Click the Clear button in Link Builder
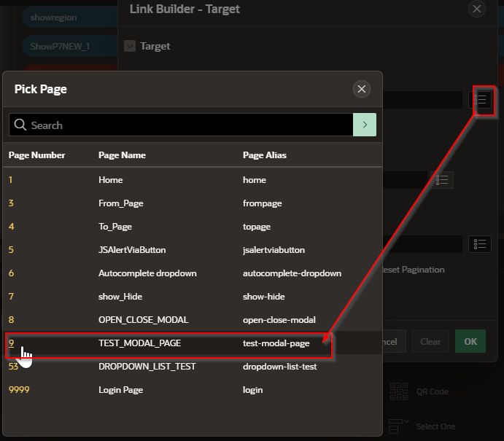The image size is (504, 441). tap(430, 341)
